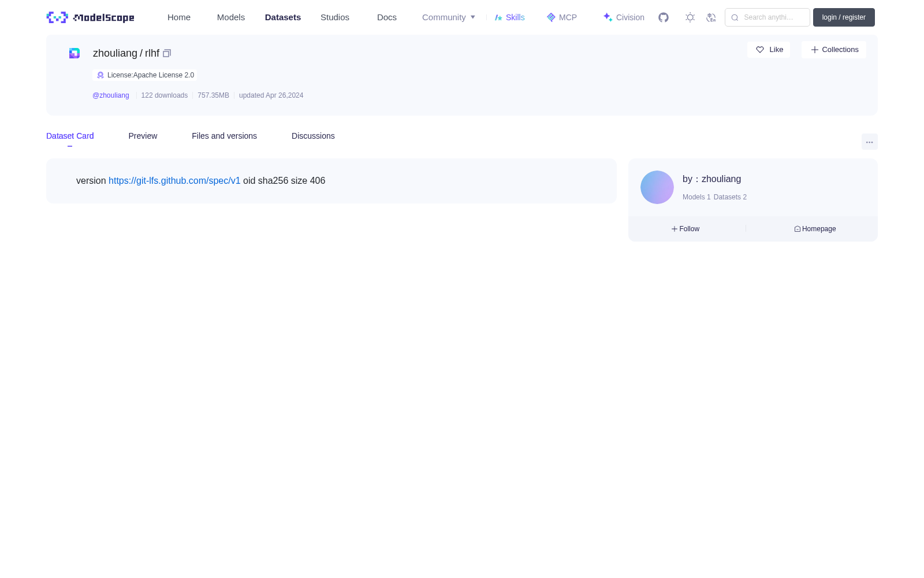Switch to the Preview tab
The image size is (924, 578).
click(143, 136)
